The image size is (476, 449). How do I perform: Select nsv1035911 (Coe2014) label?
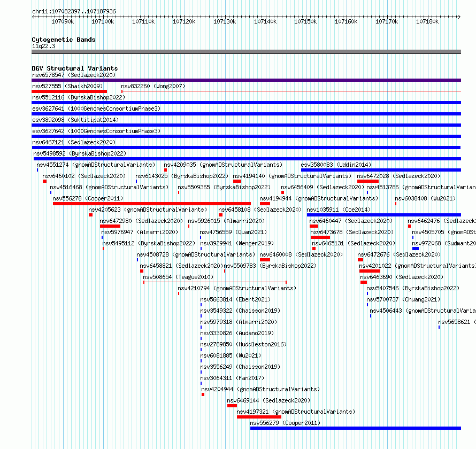click(339, 210)
